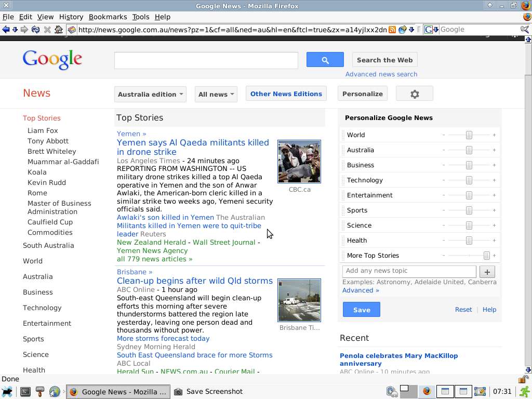This screenshot has width=532, height=399.
Task: Open the Australia edition dropdown
Action: coord(150,94)
